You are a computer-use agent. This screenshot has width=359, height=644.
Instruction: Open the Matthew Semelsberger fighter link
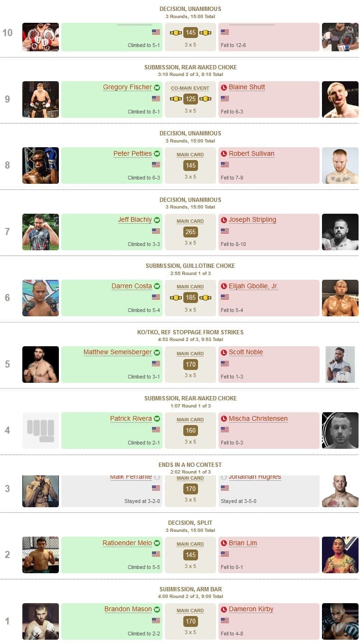tap(118, 352)
